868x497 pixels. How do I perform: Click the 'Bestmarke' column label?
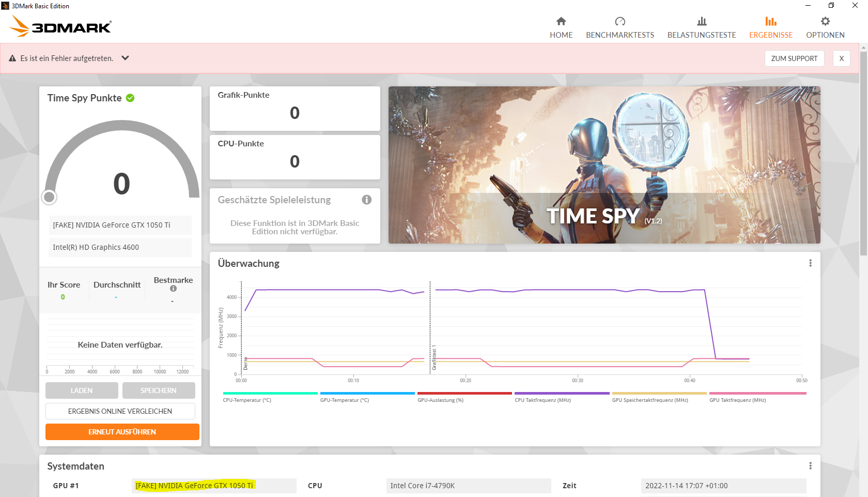tap(173, 280)
